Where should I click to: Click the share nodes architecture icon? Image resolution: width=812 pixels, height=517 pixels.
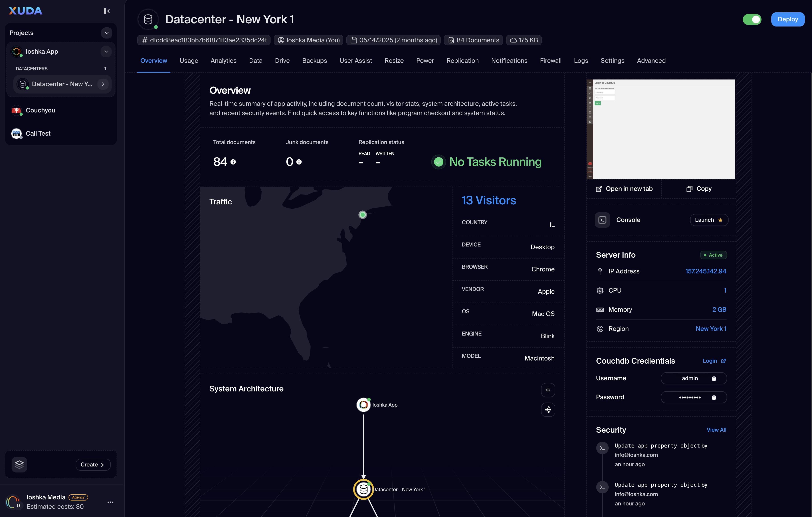coord(548,410)
